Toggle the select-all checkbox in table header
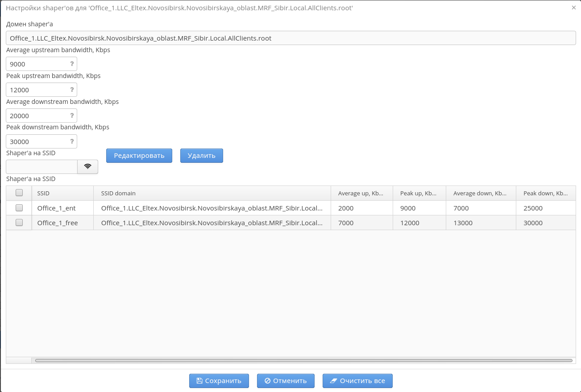The height and width of the screenshot is (392, 581). point(19,193)
